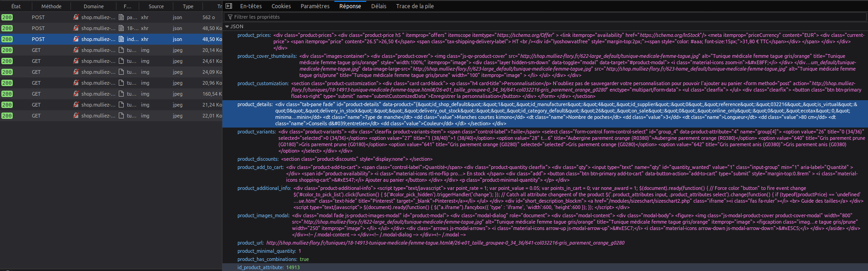
Task: Switch to the Cookies tab
Action: coord(281,6)
